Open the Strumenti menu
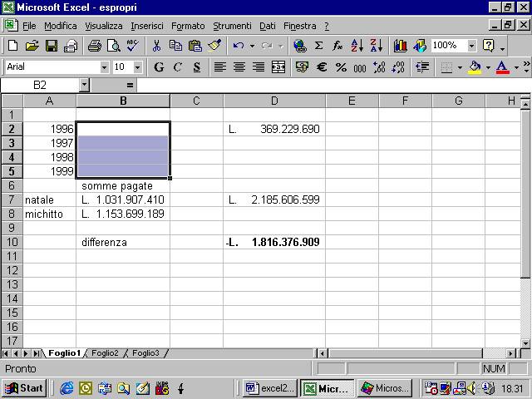This screenshot has width=532, height=399. (232, 26)
